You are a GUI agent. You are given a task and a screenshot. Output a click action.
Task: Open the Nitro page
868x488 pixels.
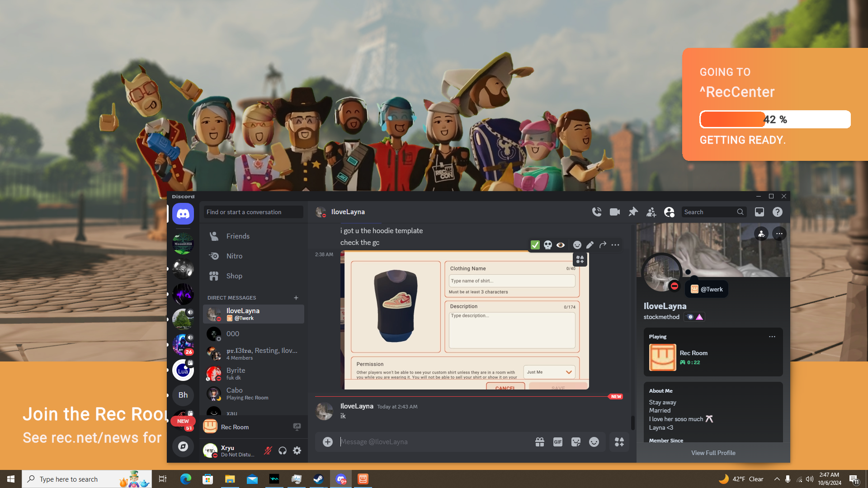[234, 256]
